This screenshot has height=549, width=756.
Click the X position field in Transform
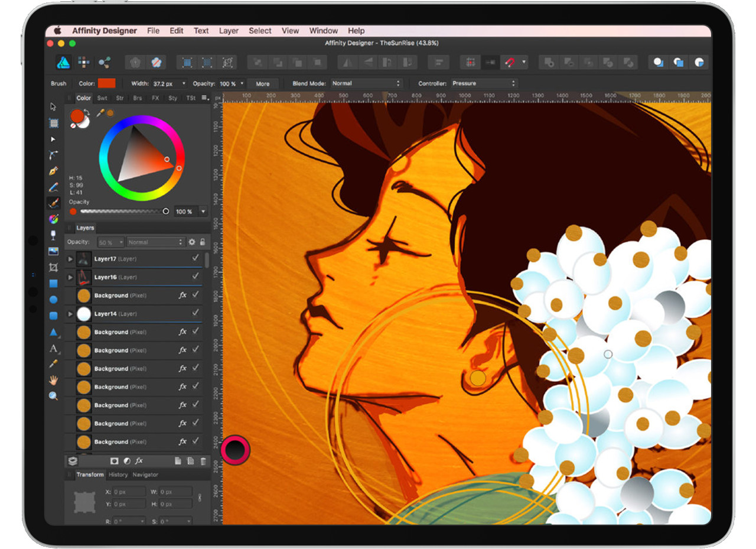coord(129,492)
